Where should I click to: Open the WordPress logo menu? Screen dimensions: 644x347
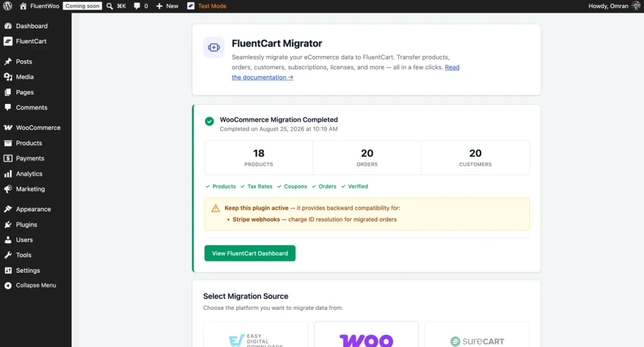coord(8,6)
